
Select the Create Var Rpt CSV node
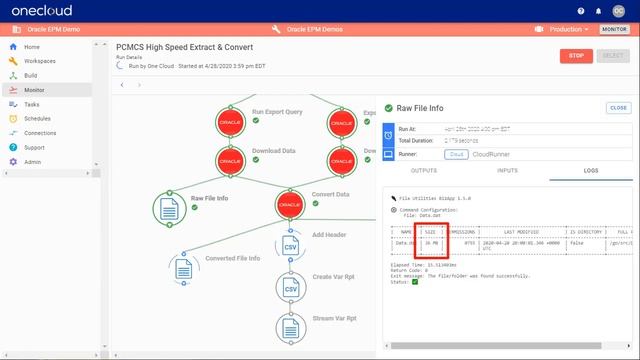[x=291, y=288]
